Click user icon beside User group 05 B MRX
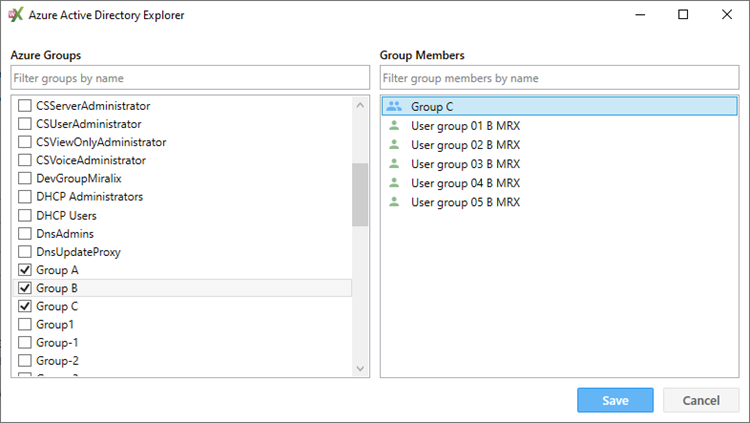Screen dimensions: 750x423 394,202
